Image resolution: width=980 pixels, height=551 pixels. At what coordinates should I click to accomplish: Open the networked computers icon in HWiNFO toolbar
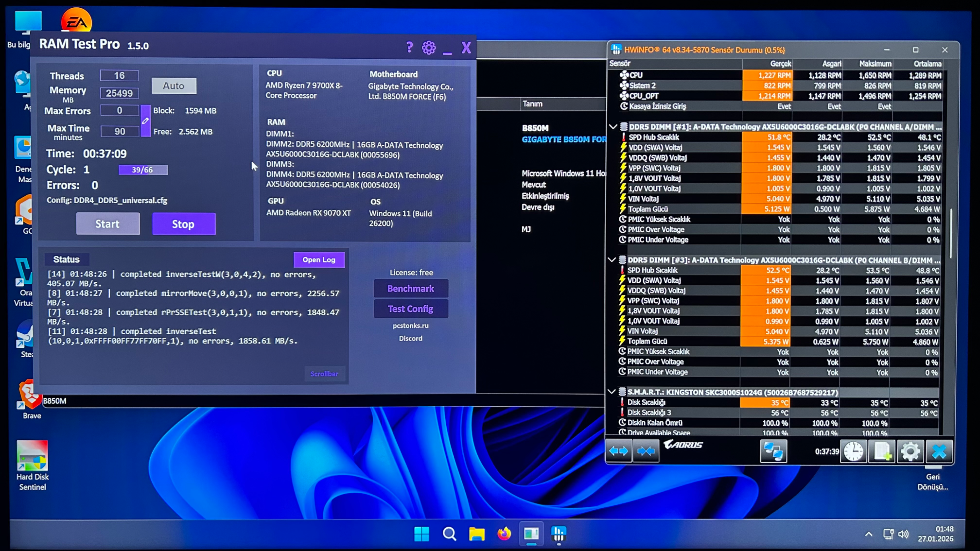click(774, 451)
